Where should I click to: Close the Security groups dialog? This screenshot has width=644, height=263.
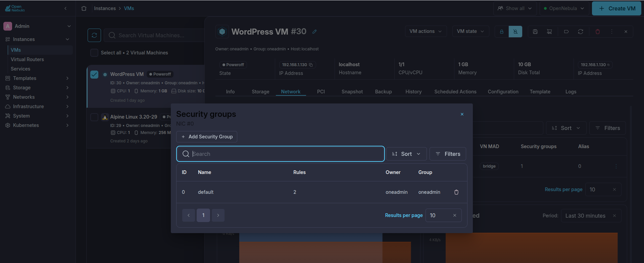[462, 114]
